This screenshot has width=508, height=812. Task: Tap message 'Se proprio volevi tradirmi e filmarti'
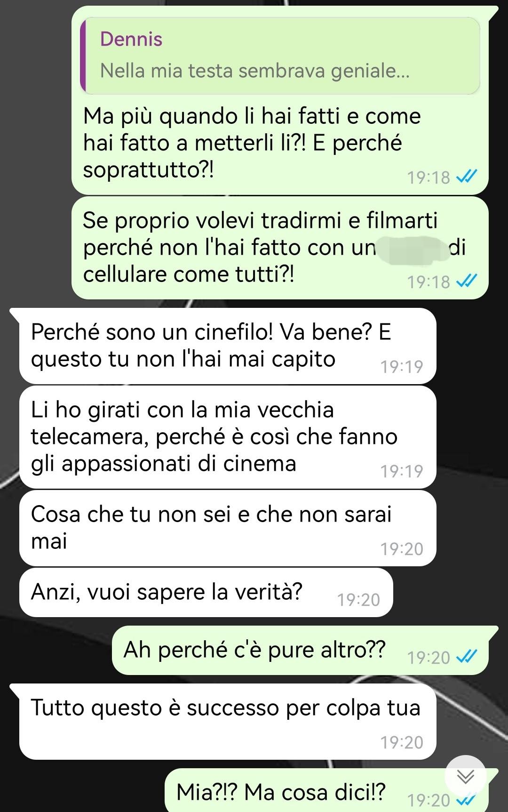280,248
